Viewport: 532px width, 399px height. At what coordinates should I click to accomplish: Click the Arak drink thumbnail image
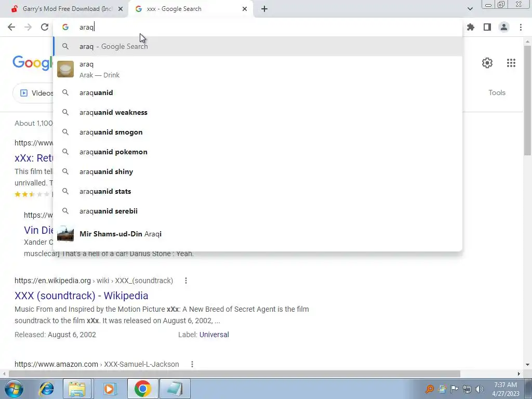[x=65, y=69]
